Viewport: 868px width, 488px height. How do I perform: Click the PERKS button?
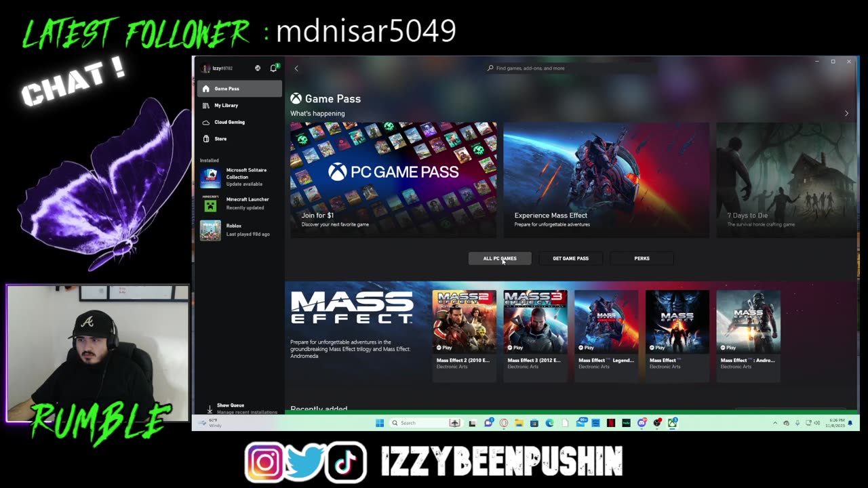click(x=642, y=258)
